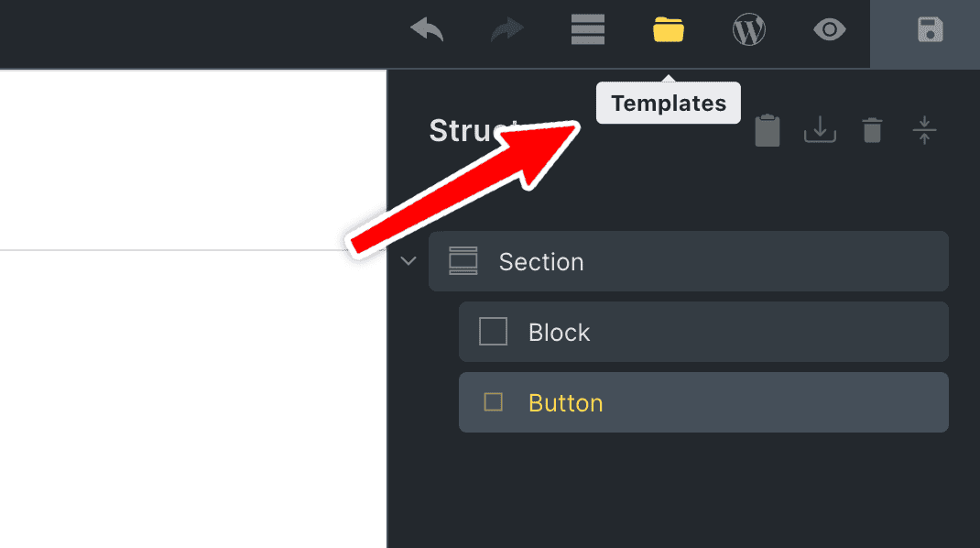Save with the floppy disk icon

point(930,30)
